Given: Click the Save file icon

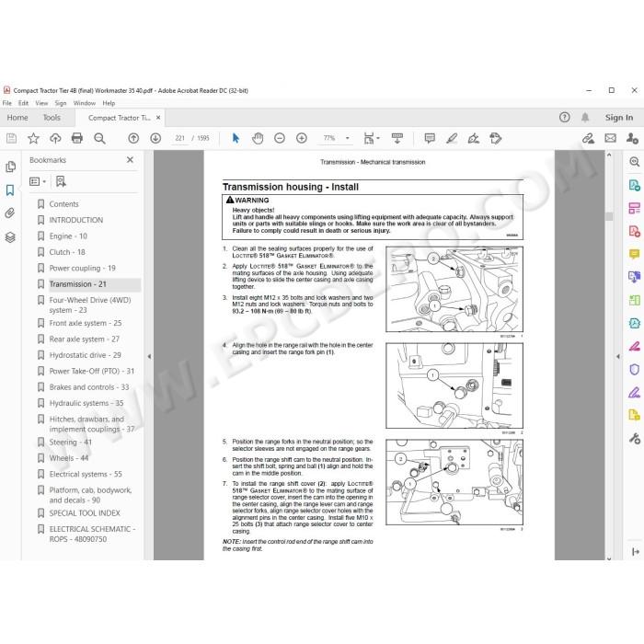Looking at the screenshot, I should tap(11, 138).
